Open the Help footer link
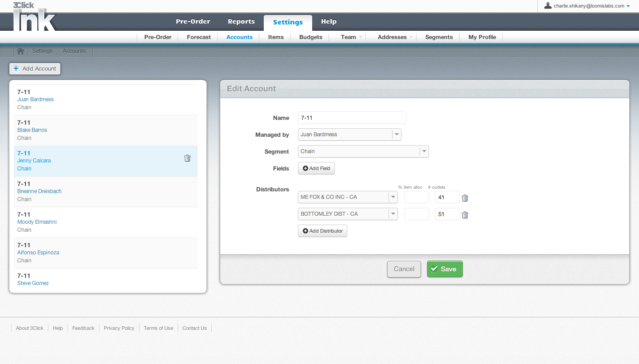Screen dimensions: 639x364 click(58, 328)
